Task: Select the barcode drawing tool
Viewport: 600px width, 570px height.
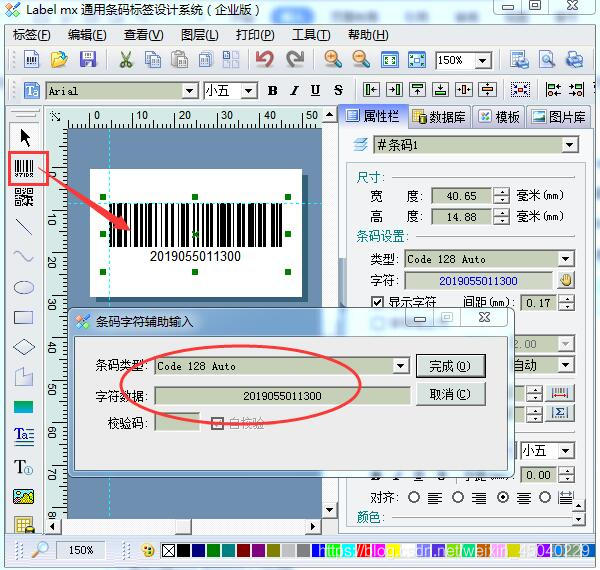Action: pyautogui.click(x=24, y=168)
